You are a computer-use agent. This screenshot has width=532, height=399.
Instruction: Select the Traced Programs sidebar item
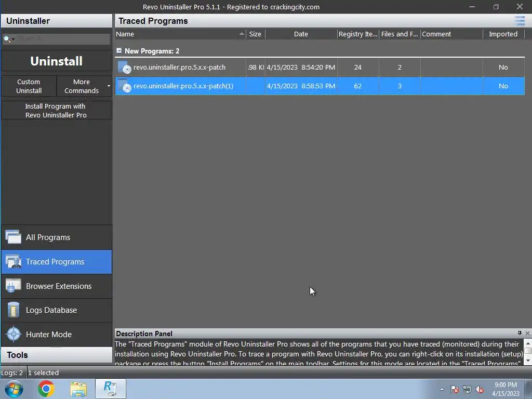56,262
